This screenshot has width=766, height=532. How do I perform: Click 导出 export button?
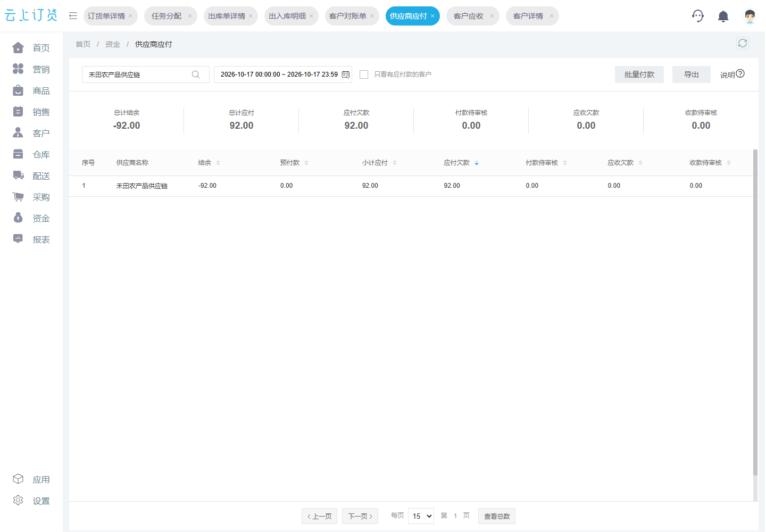[692, 74]
